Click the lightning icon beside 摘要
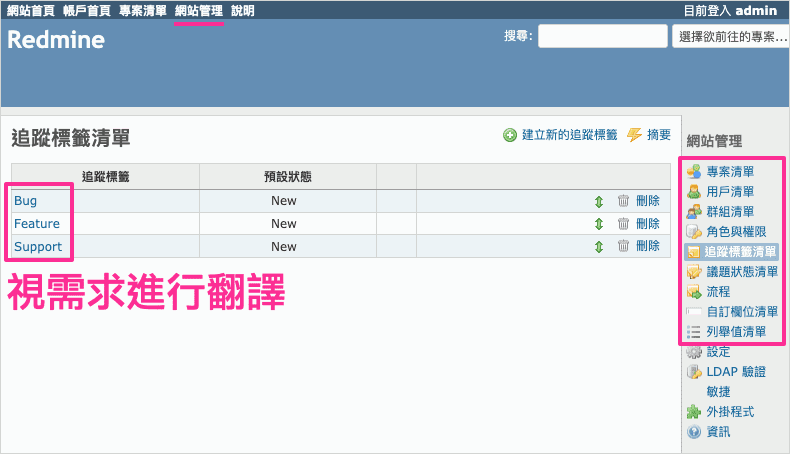This screenshot has height=454, width=790. (634, 135)
